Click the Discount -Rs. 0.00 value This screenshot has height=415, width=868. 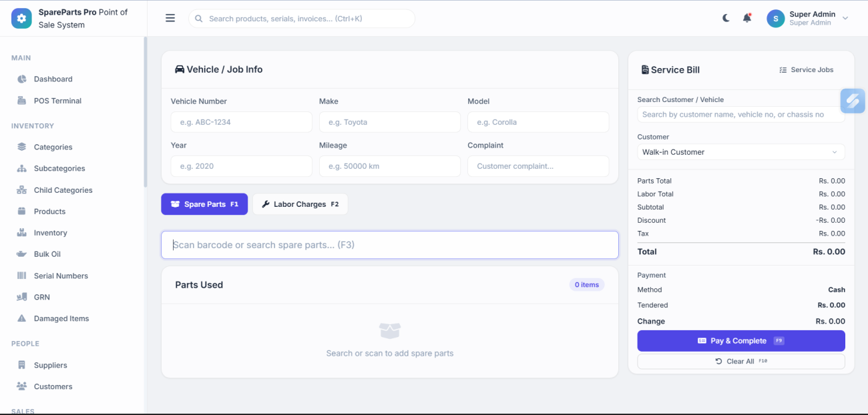click(x=830, y=220)
